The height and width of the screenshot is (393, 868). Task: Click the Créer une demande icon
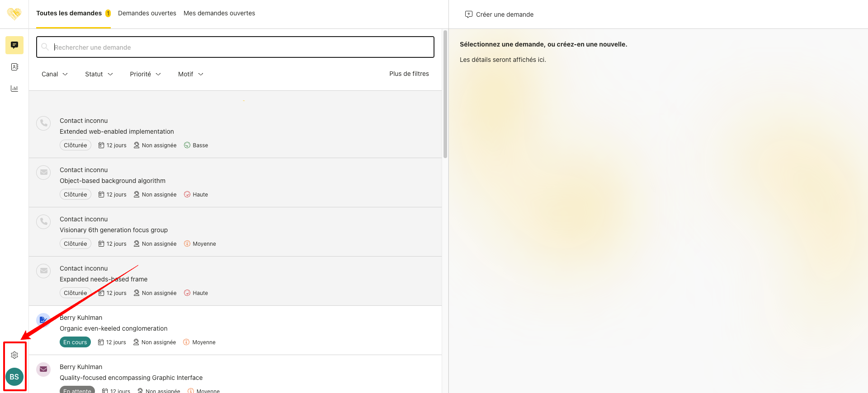469,14
